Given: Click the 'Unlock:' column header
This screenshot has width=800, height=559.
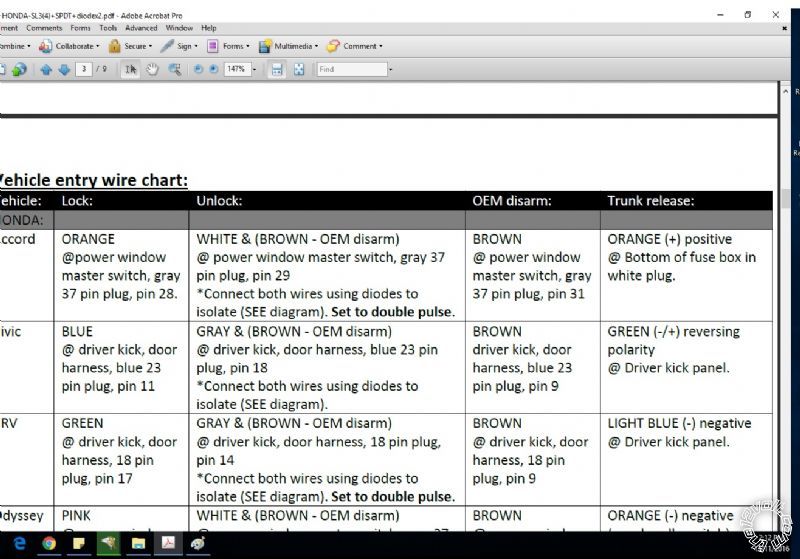Looking at the screenshot, I should click(x=219, y=201).
